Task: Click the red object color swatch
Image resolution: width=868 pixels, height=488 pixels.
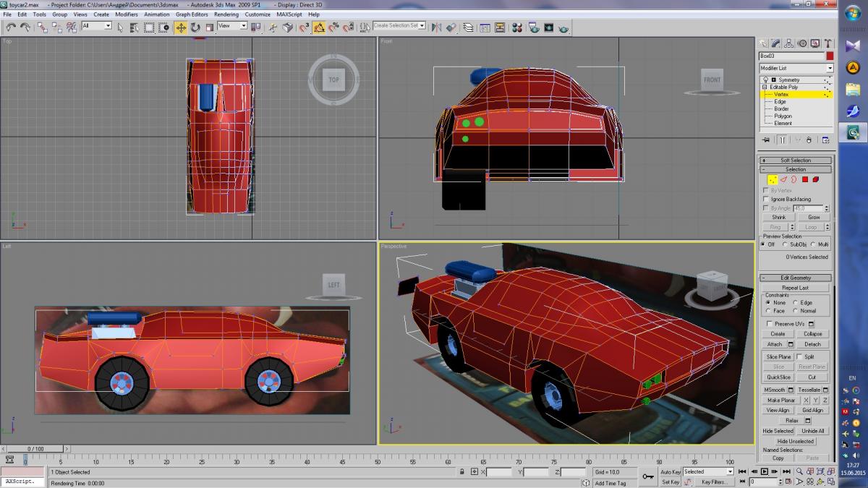Action: point(830,56)
